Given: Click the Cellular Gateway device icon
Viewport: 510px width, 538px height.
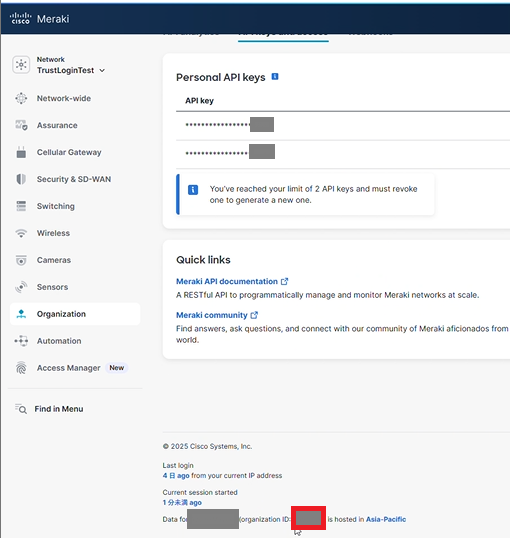Looking at the screenshot, I should [x=21, y=152].
